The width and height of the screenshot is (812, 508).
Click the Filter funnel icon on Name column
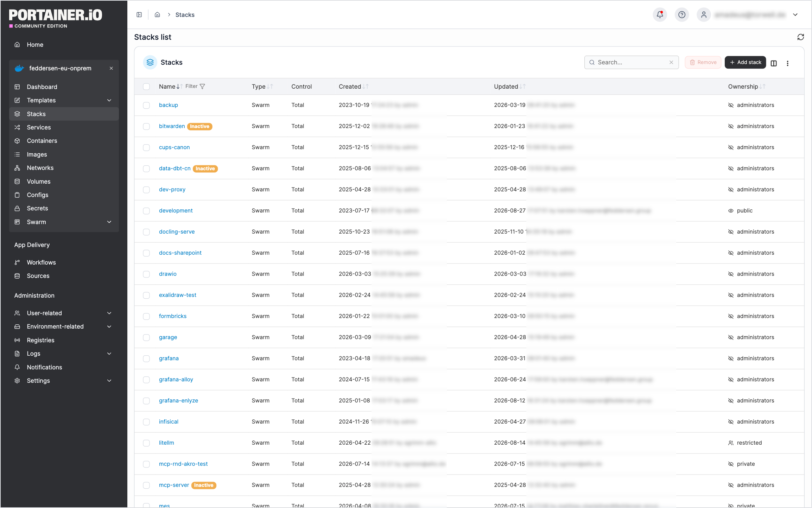click(x=202, y=87)
